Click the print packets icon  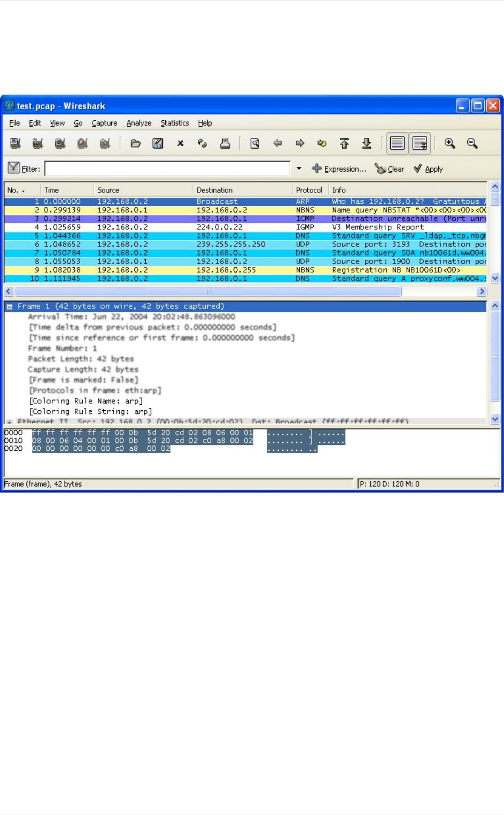225,143
